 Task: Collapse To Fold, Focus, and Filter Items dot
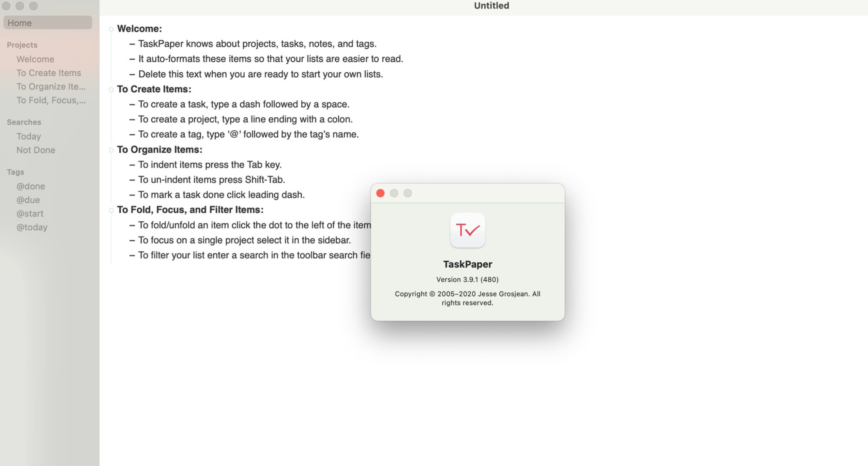(x=111, y=210)
